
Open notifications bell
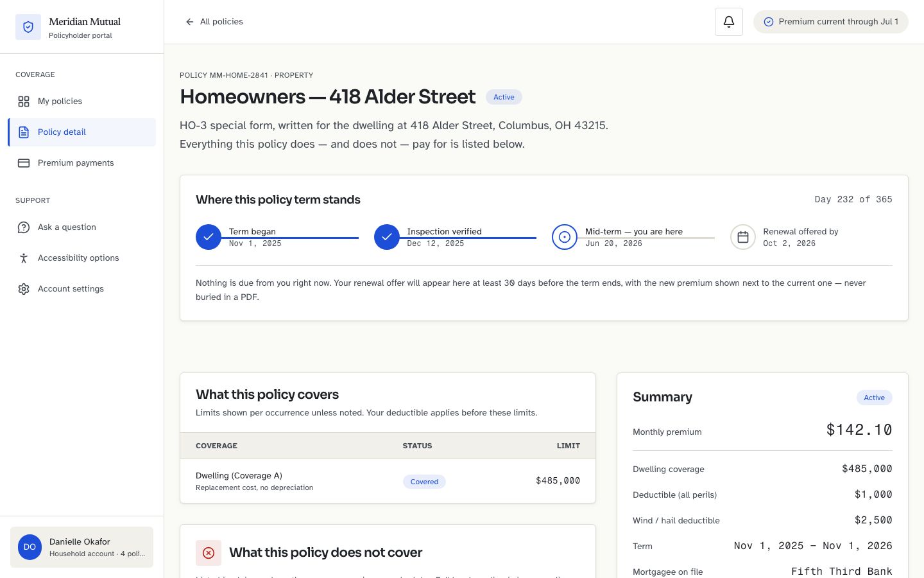tap(729, 22)
